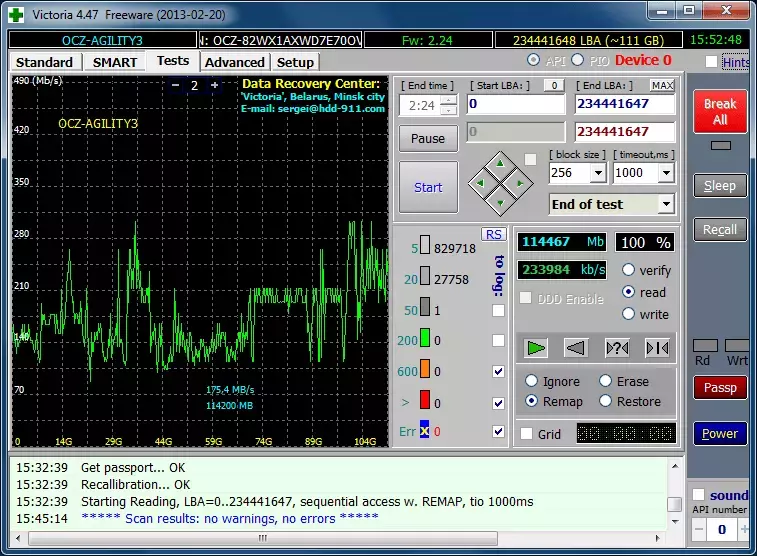This screenshot has height=556, width=757.
Task: Select the write test mode
Action: point(628,314)
